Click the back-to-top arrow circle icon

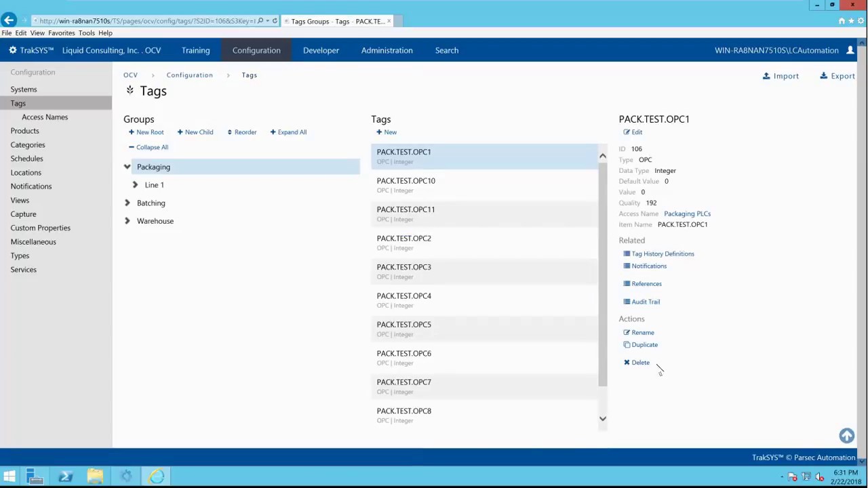click(x=846, y=436)
